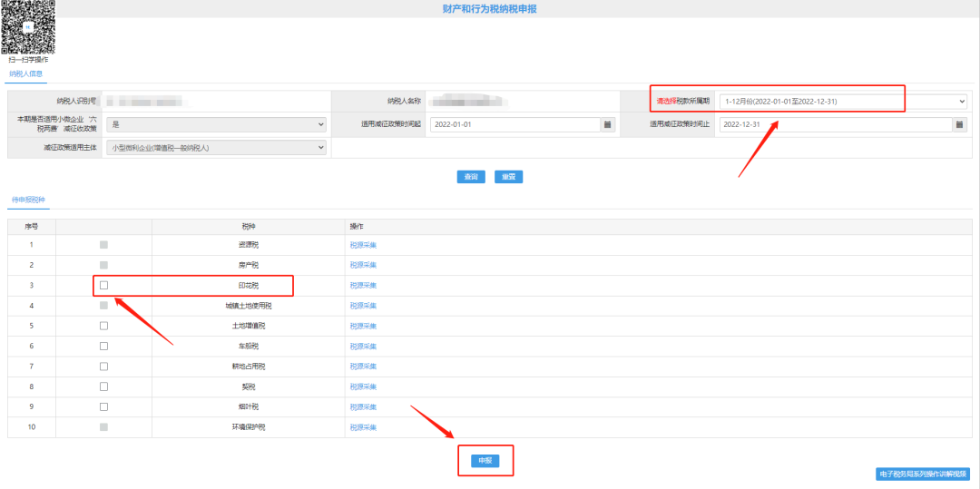Click the 申报 button
The height and width of the screenshot is (489, 980).
click(x=485, y=461)
